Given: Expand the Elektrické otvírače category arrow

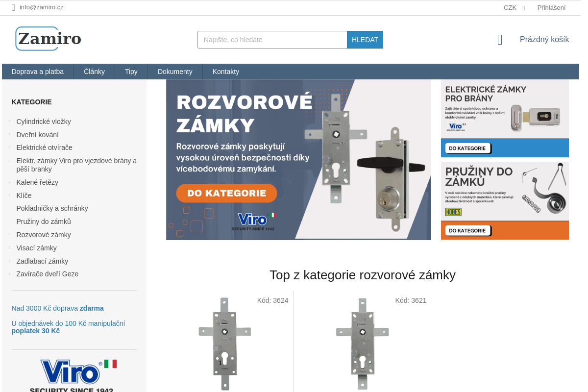Looking at the screenshot, I should coord(10,147).
